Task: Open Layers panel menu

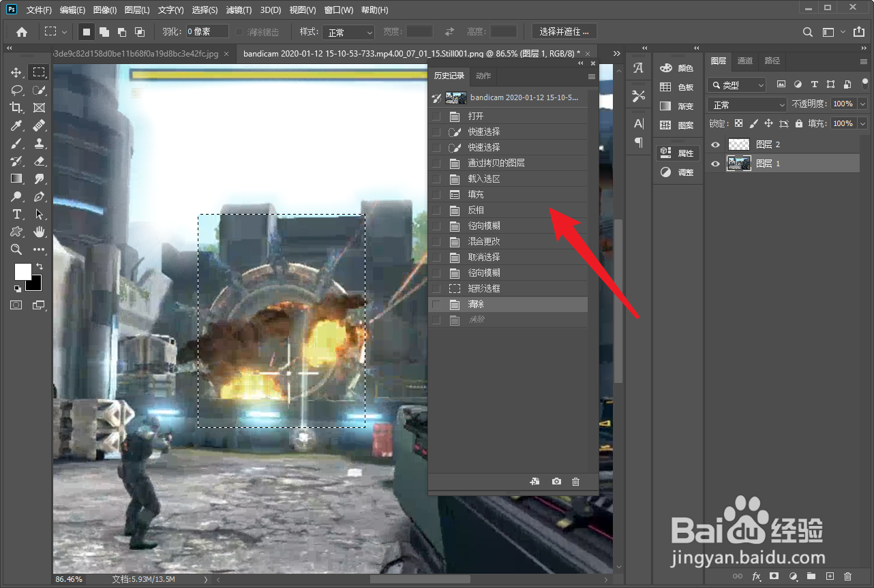Action: 864,61
